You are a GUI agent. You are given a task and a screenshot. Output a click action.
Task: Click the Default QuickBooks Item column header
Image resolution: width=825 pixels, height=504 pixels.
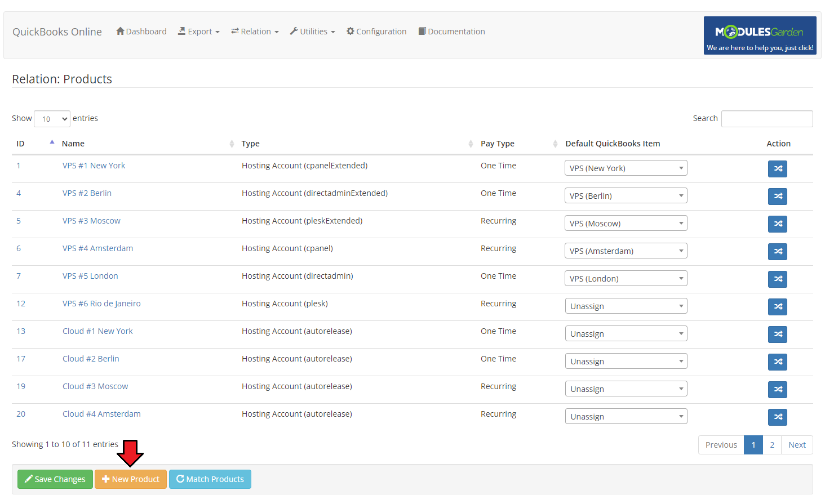(x=613, y=144)
